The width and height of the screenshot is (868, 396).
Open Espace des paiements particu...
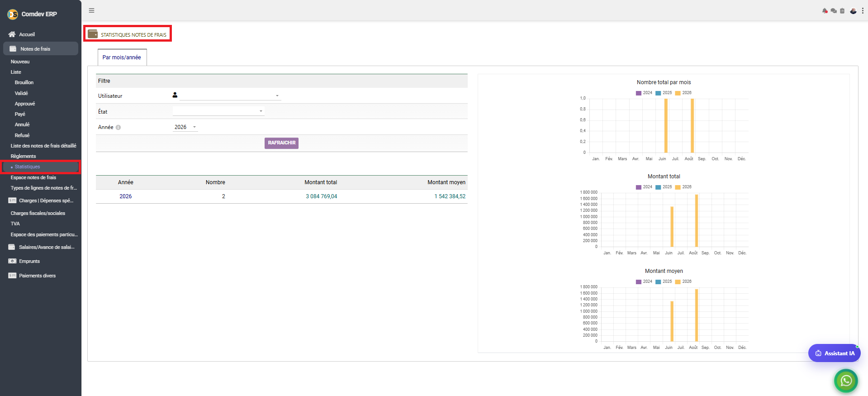(x=44, y=234)
